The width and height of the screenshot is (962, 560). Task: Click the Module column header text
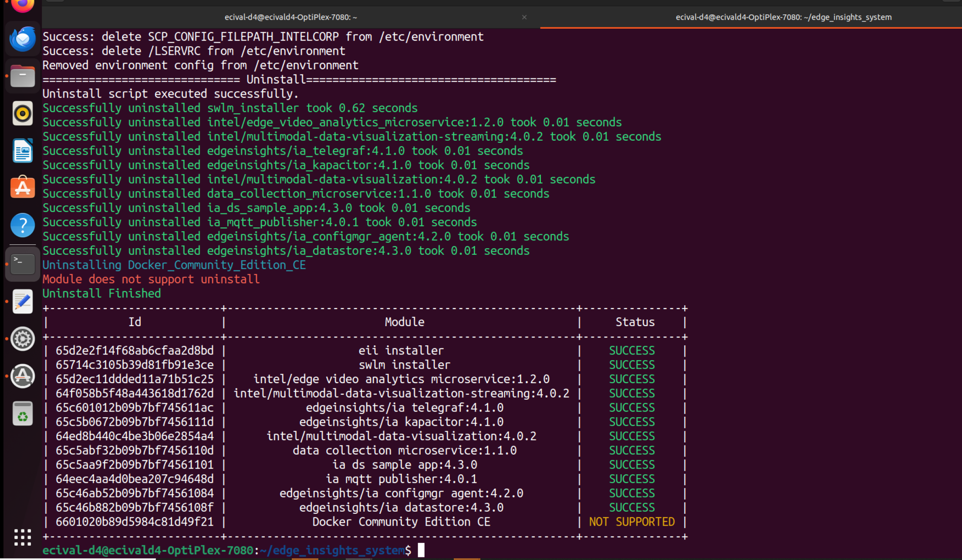(x=405, y=322)
